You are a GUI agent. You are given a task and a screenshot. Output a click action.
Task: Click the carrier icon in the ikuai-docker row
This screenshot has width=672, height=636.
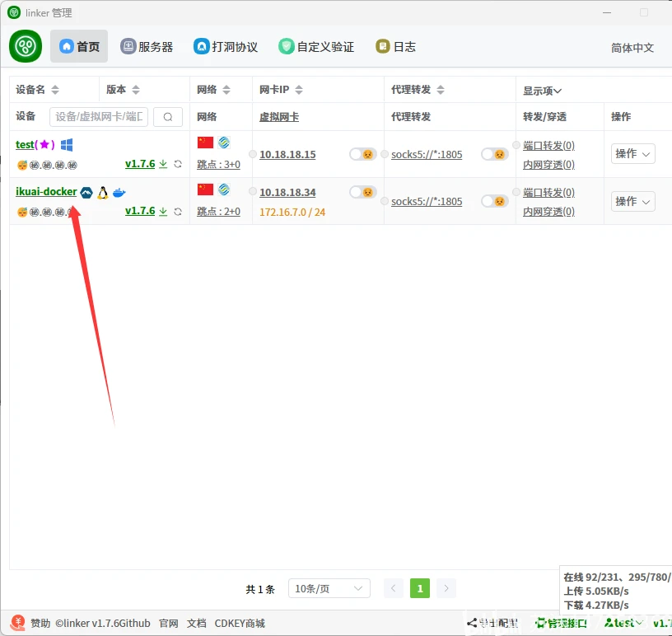pyautogui.click(x=224, y=189)
